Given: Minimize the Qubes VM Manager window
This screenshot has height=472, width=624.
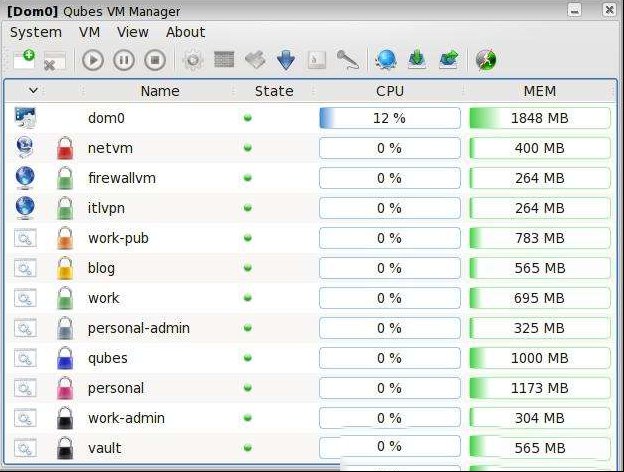Looking at the screenshot, I should pyautogui.click(x=574, y=10).
